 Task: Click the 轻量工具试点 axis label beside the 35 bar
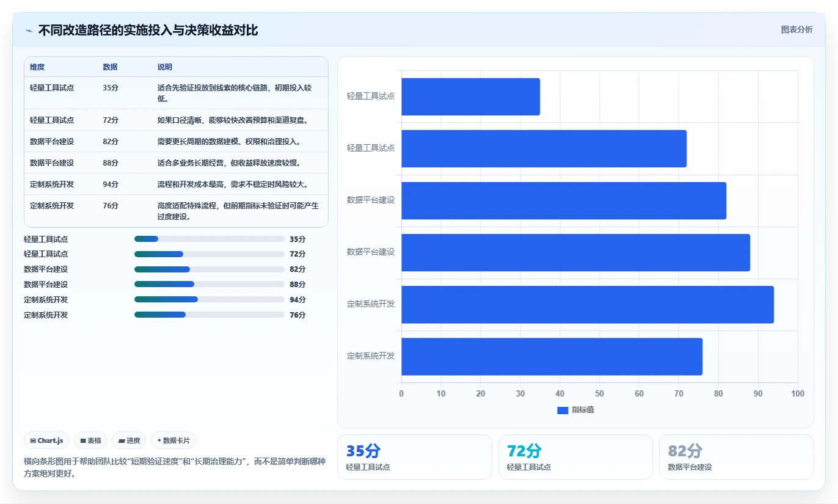(371, 96)
